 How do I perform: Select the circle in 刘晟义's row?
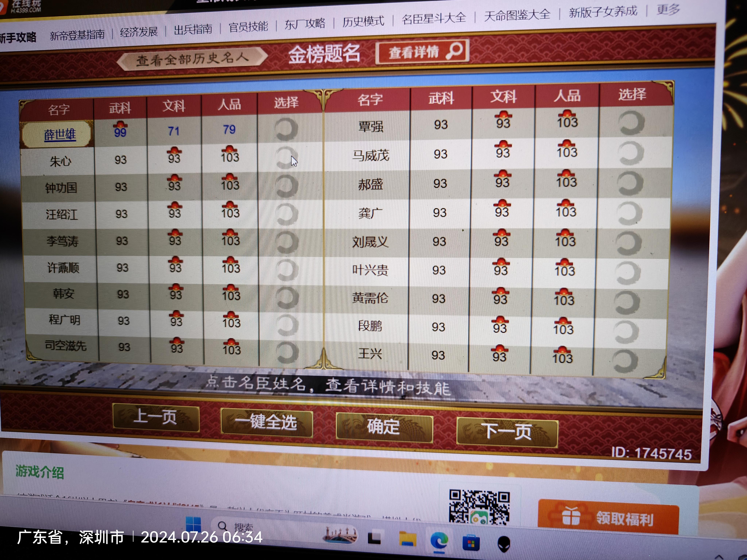pyautogui.click(x=628, y=243)
